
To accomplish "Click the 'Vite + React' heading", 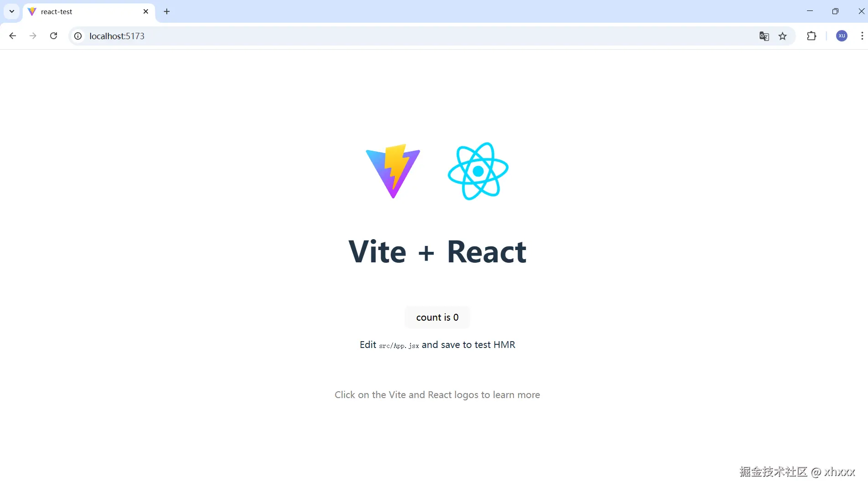I will tap(437, 252).
